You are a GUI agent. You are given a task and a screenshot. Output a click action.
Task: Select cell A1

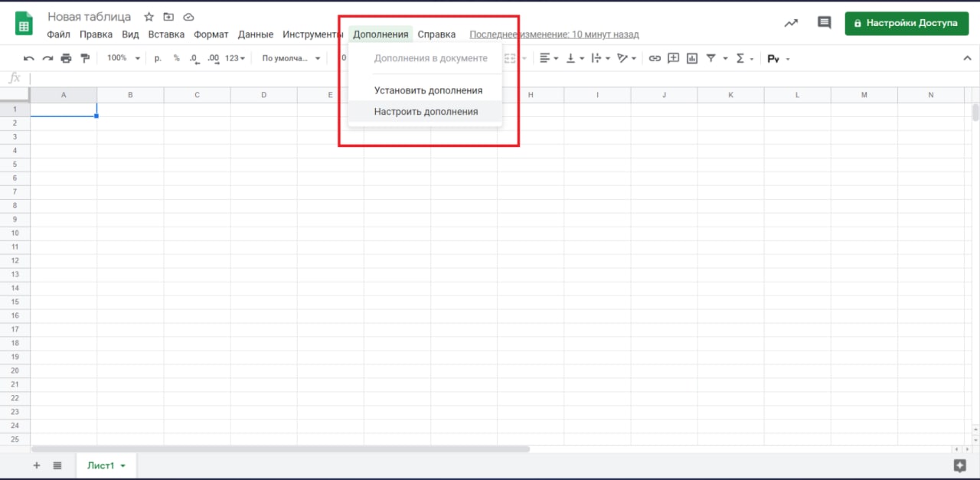64,109
